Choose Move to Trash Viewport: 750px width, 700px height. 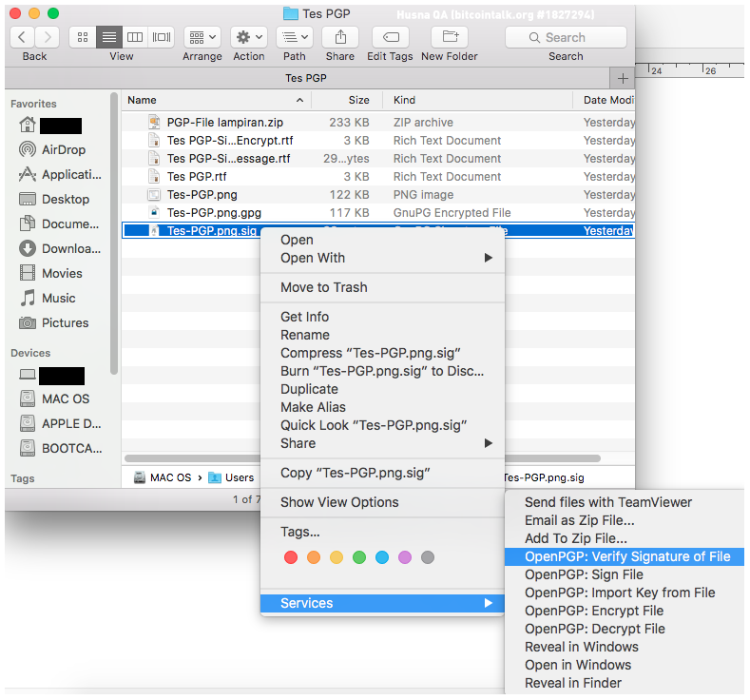click(x=383, y=287)
